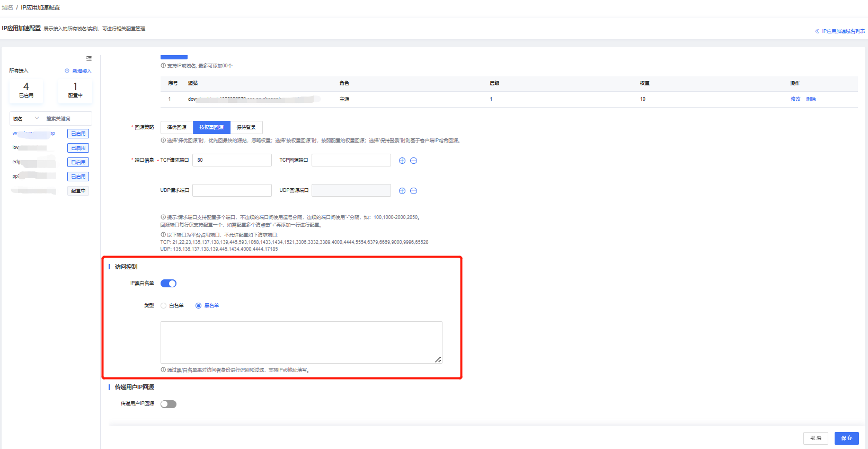The height and width of the screenshot is (449, 868).
Task: Remove the TCP port row with minus icon
Action: (414, 161)
